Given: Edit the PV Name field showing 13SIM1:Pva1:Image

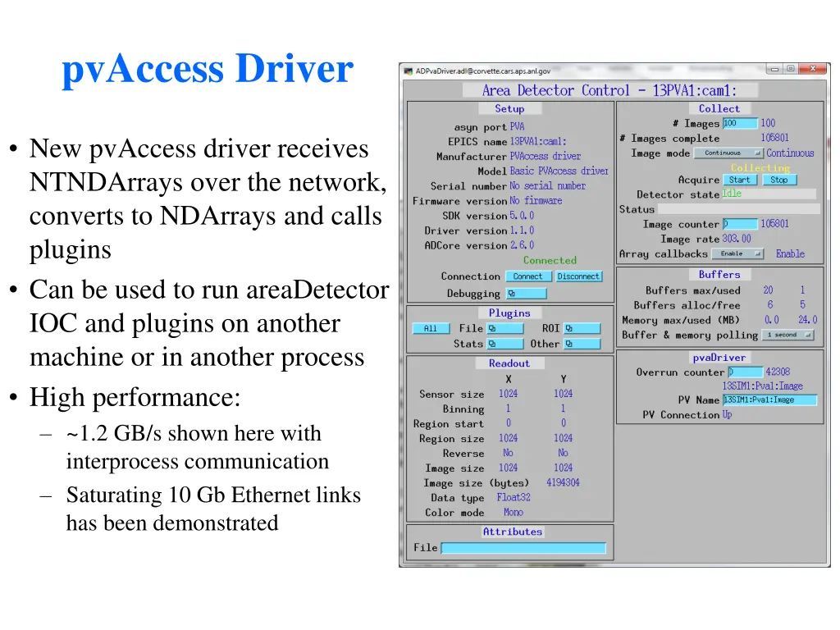Looking at the screenshot, I should click(x=769, y=399).
